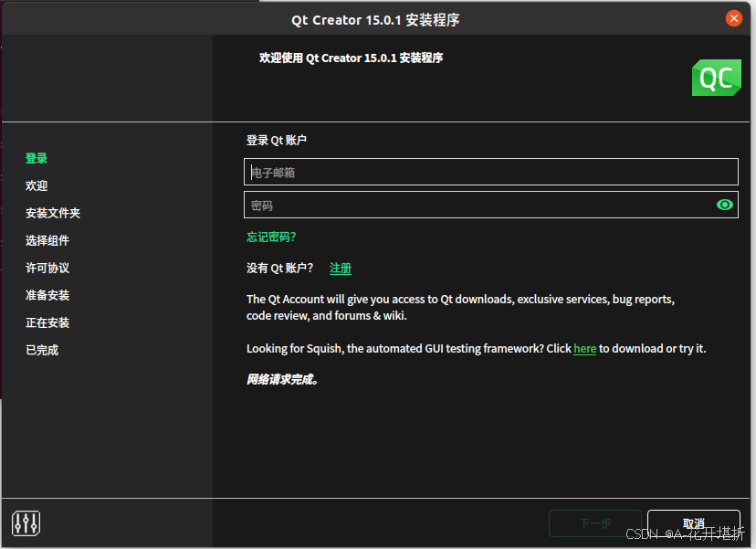Click the 下一步 next button
This screenshot has width=756, height=549.
(x=595, y=523)
